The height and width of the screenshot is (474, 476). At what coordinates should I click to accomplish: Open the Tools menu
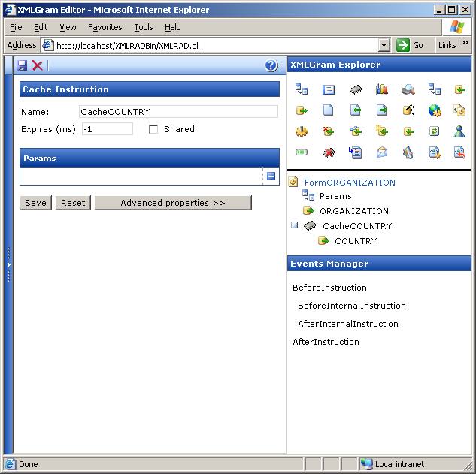pos(143,27)
